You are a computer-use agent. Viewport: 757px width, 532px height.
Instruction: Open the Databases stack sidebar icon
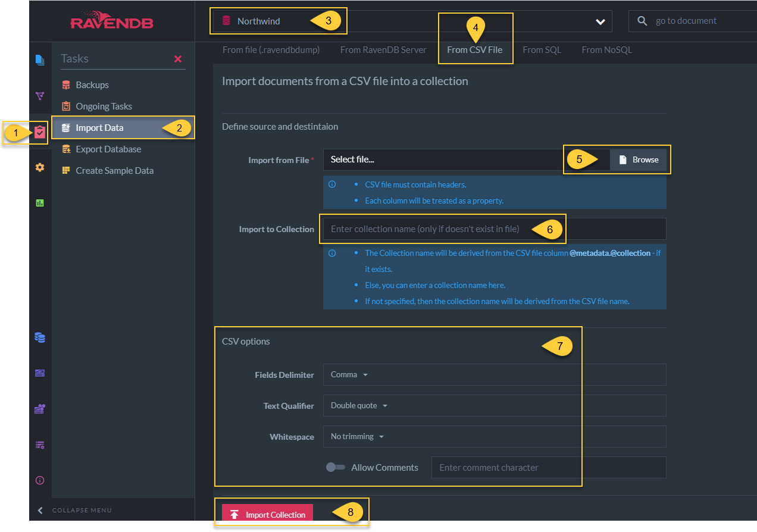[40, 337]
